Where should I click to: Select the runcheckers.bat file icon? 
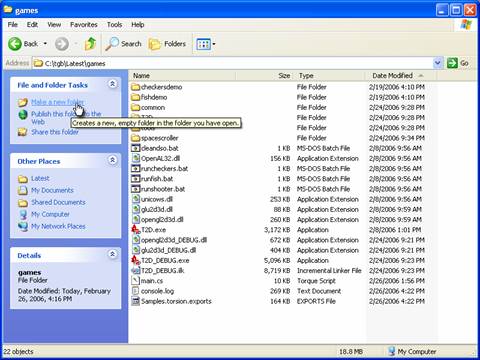click(135, 169)
